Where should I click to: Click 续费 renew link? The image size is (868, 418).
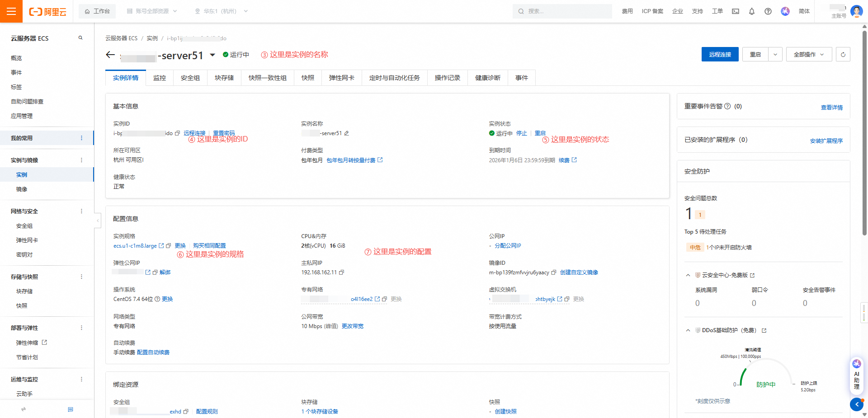[564, 160]
